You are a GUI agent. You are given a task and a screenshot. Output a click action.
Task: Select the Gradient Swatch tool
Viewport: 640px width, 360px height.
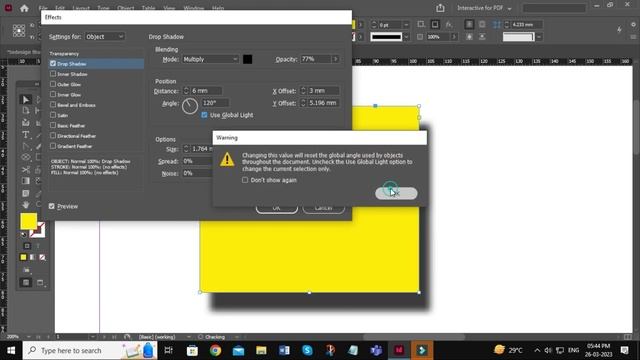(25, 181)
